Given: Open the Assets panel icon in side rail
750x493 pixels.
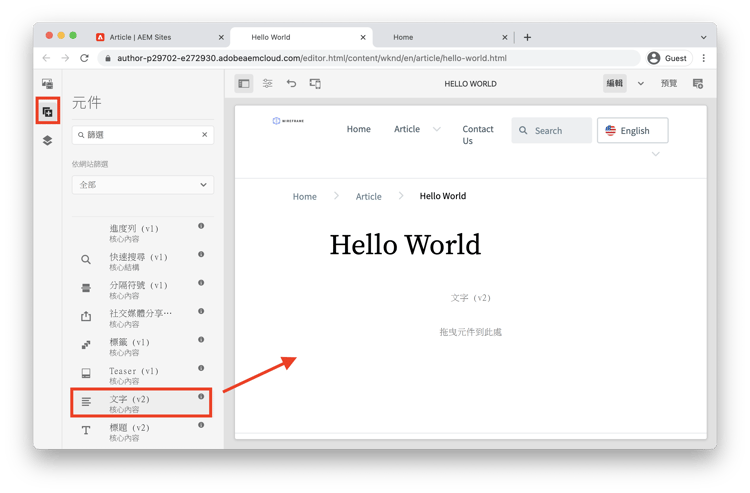Looking at the screenshot, I should pyautogui.click(x=47, y=84).
